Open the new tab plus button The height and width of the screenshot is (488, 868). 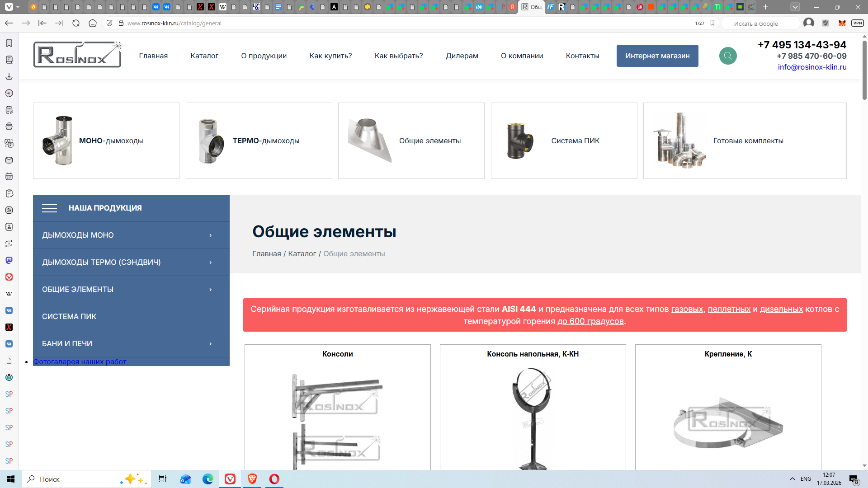[765, 7]
